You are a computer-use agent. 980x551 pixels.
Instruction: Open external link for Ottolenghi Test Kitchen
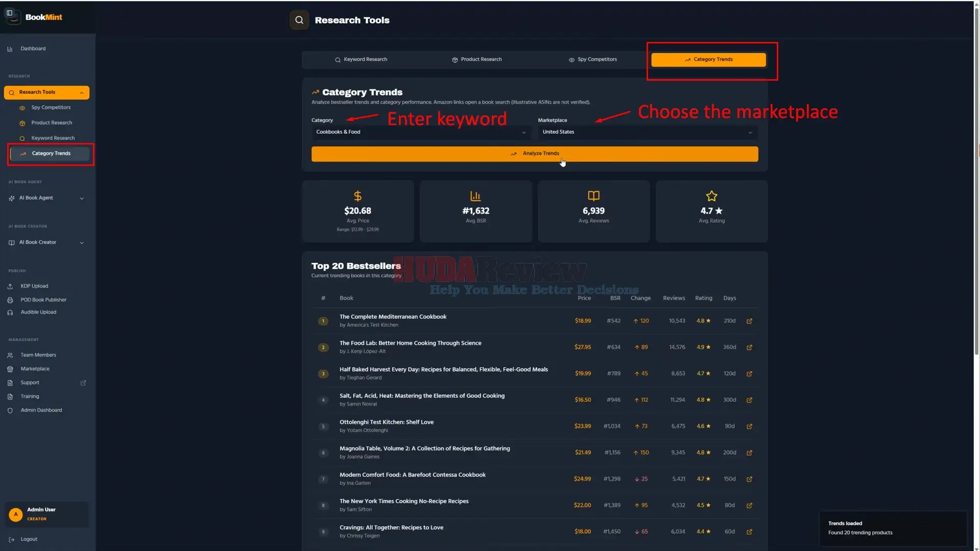point(749,426)
